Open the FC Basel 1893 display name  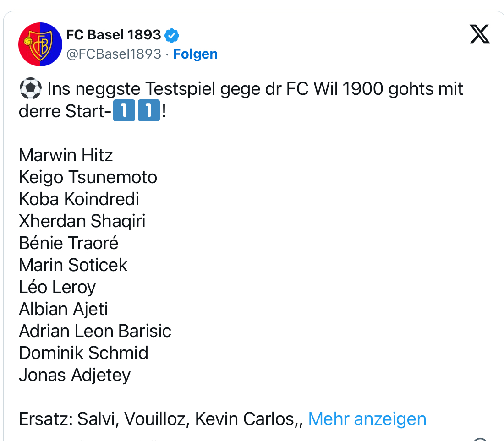tap(114, 35)
